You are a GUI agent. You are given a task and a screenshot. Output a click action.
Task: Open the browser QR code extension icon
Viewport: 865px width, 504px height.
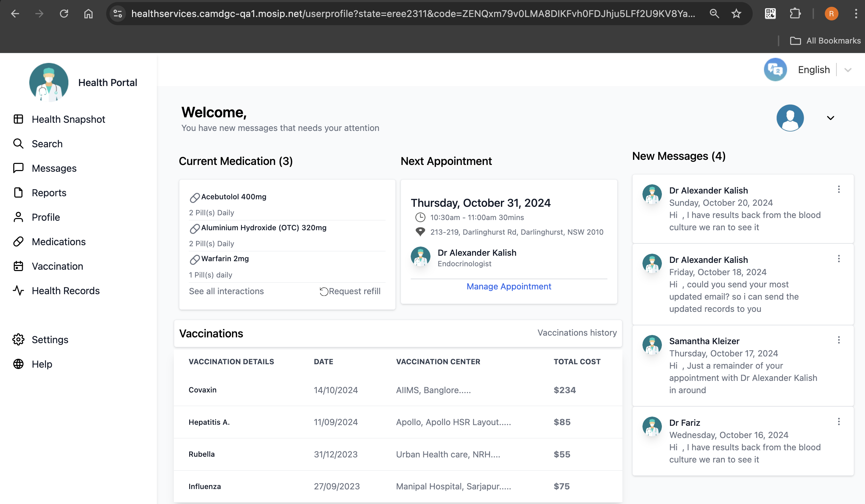(770, 14)
